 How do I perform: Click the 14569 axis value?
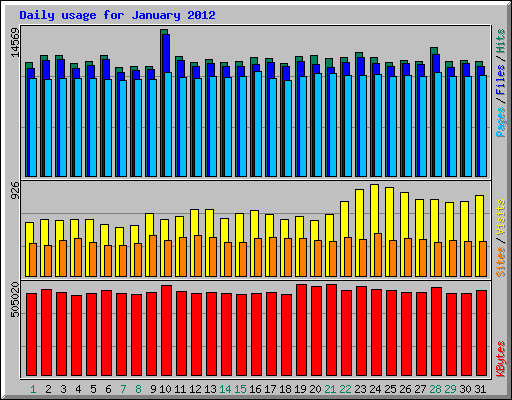pos(15,42)
